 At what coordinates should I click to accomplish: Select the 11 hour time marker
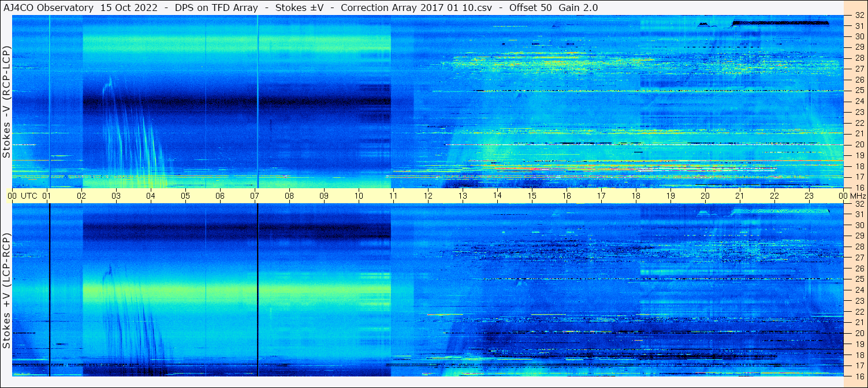(x=393, y=196)
